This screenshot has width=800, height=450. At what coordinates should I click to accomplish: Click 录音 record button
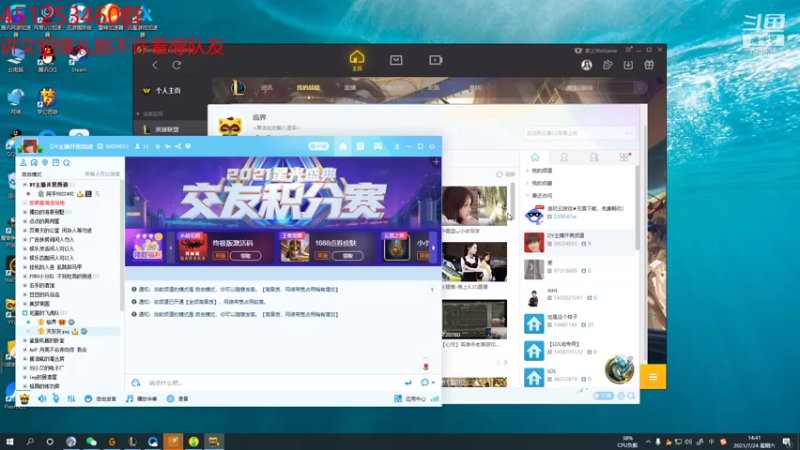click(x=178, y=398)
